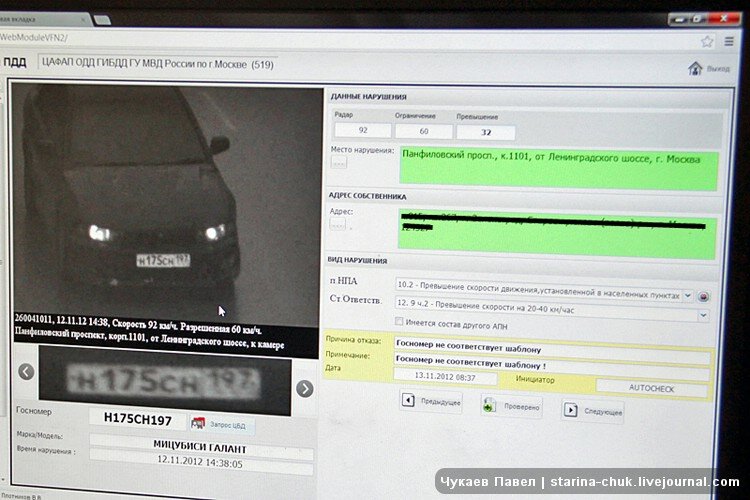Click ellipsis button under Место нарушения

coord(339,162)
